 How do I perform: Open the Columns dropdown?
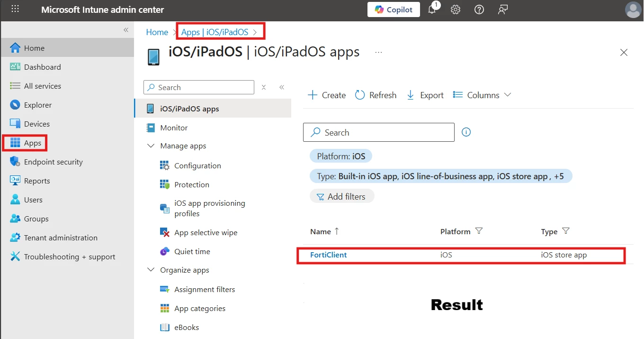pyautogui.click(x=482, y=95)
